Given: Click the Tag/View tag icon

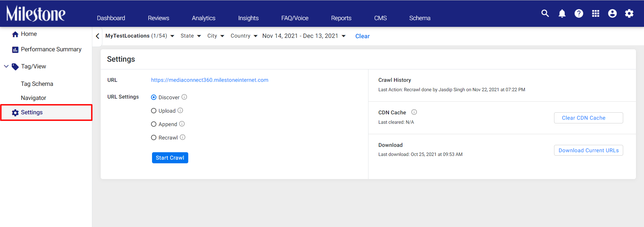Looking at the screenshot, I should tap(15, 67).
